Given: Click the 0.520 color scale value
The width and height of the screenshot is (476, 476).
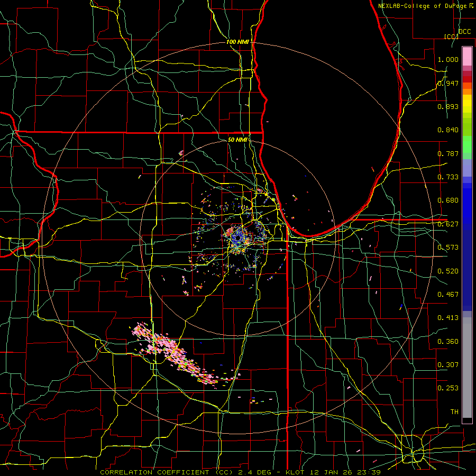Looking at the screenshot, I should click(448, 271).
